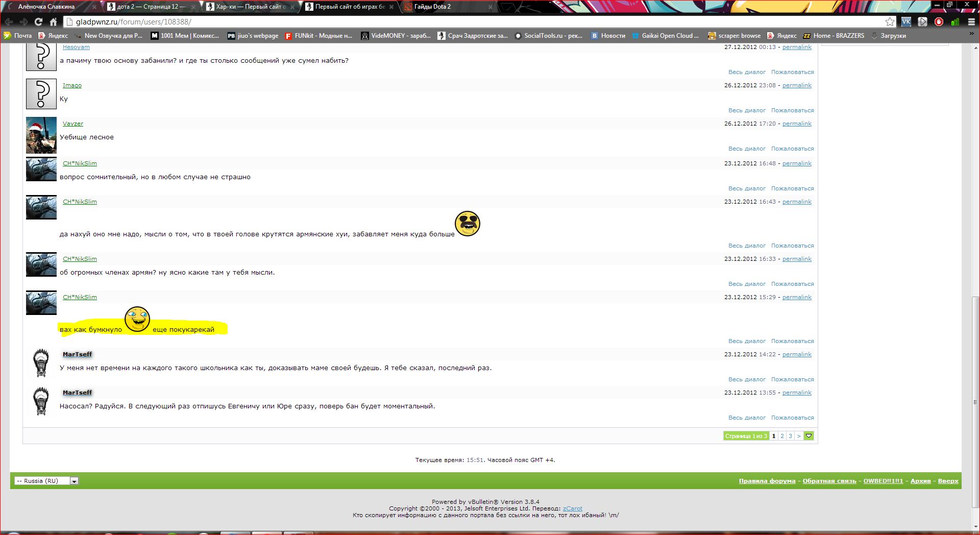
Task: Show hidden bookmarks with the double chevron
Action: pos(971,35)
